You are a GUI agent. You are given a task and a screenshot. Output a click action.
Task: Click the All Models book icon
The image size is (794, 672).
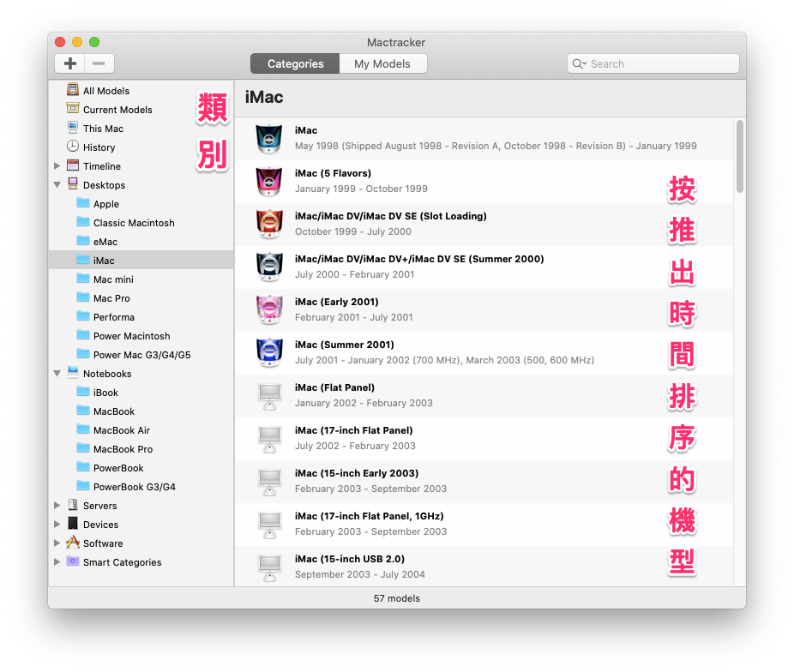(x=73, y=89)
